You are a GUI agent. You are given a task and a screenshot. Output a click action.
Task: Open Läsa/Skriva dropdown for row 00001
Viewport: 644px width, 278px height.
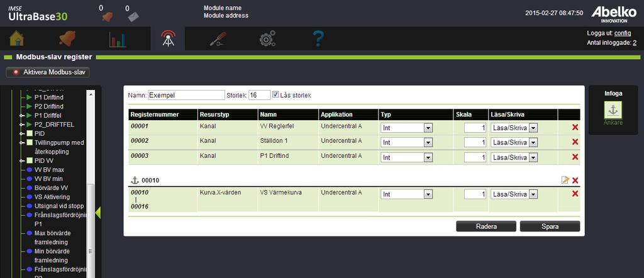514,128
